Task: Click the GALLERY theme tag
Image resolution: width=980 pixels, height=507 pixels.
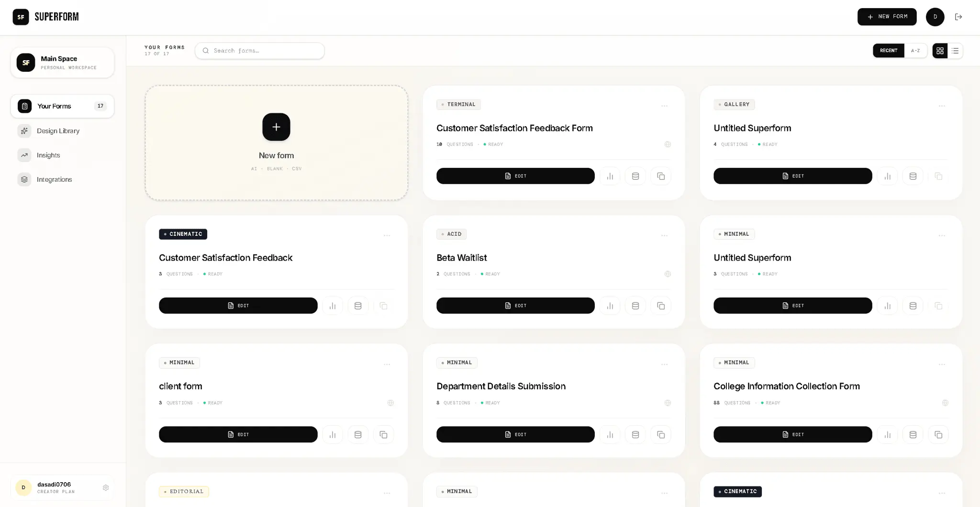Action: coord(734,104)
